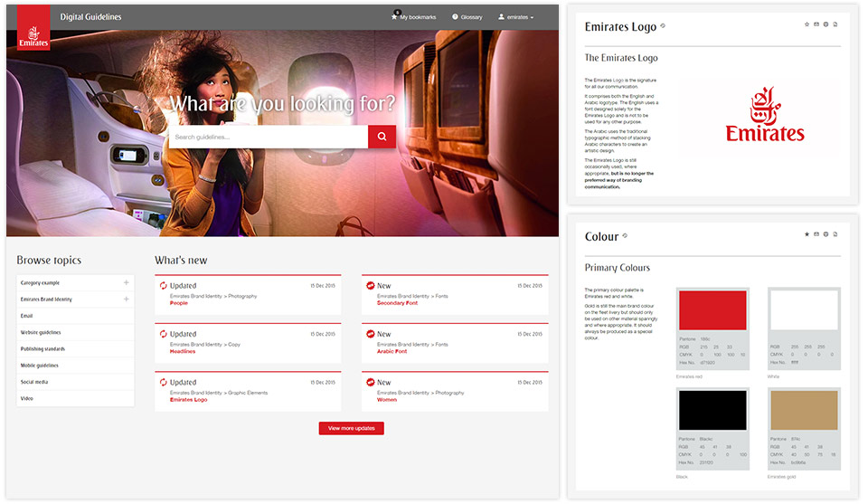Click the large Emirates logo image
The width and height of the screenshot is (868, 504).
pos(765,115)
